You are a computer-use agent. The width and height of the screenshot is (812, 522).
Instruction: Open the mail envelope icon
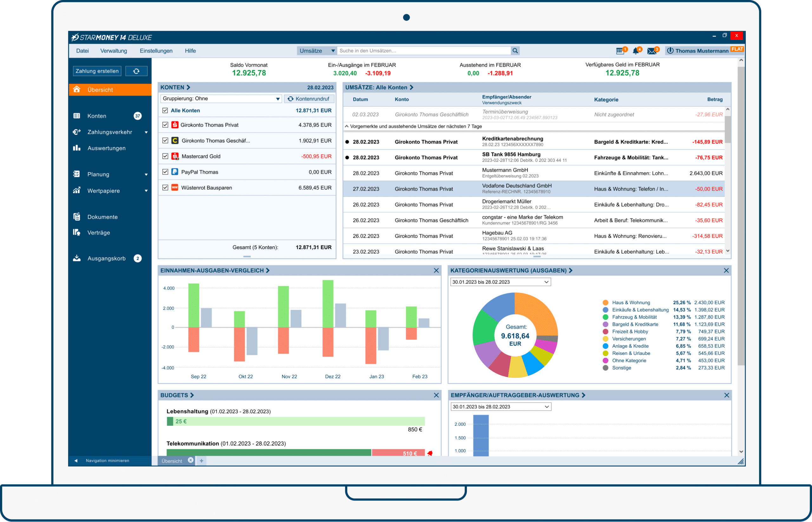click(x=652, y=51)
